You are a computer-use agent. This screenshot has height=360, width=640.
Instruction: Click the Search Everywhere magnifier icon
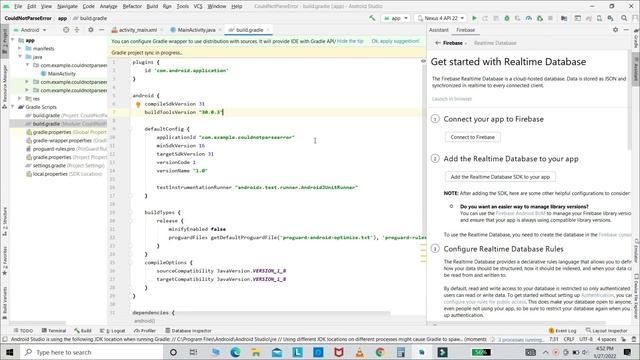pyautogui.click(x=624, y=18)
